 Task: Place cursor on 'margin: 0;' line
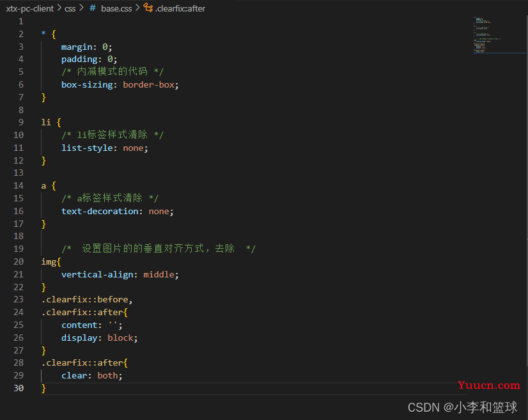(86, 47)
